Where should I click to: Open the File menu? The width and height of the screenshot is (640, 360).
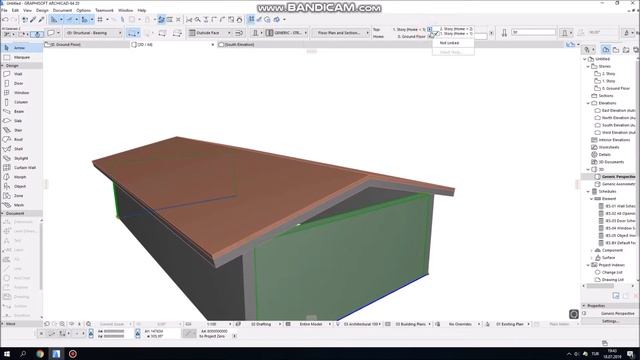[x=4, y=10]
